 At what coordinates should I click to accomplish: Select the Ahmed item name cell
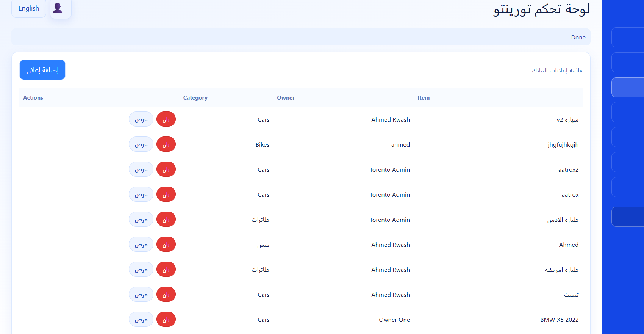[x=569, y=245]
